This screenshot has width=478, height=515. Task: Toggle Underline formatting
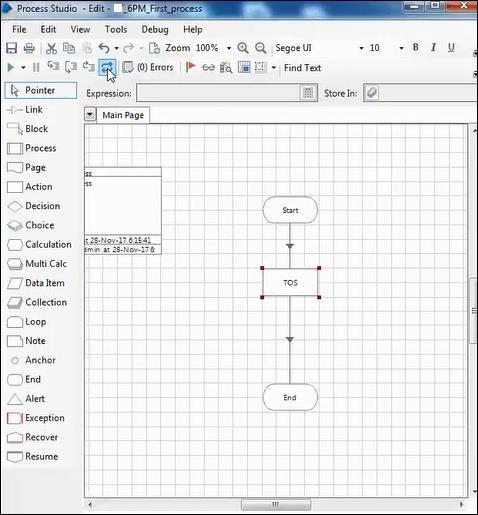coord(451,48)
